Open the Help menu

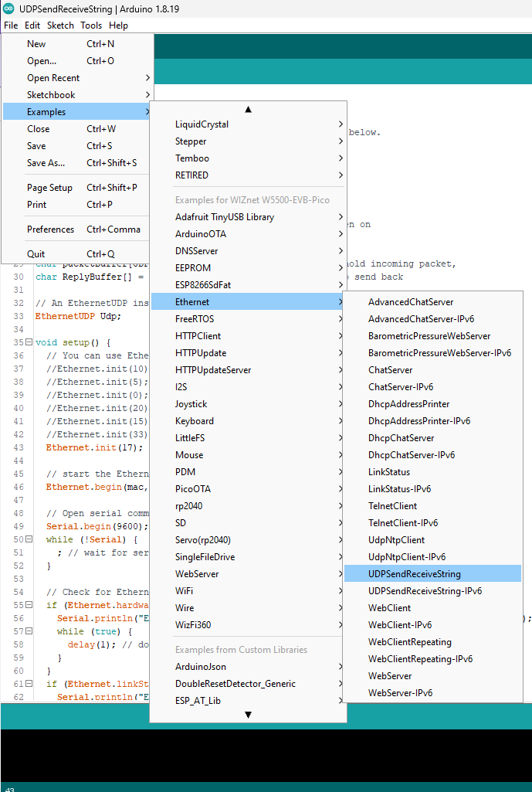pyautogui.click(x=118, y=25)
